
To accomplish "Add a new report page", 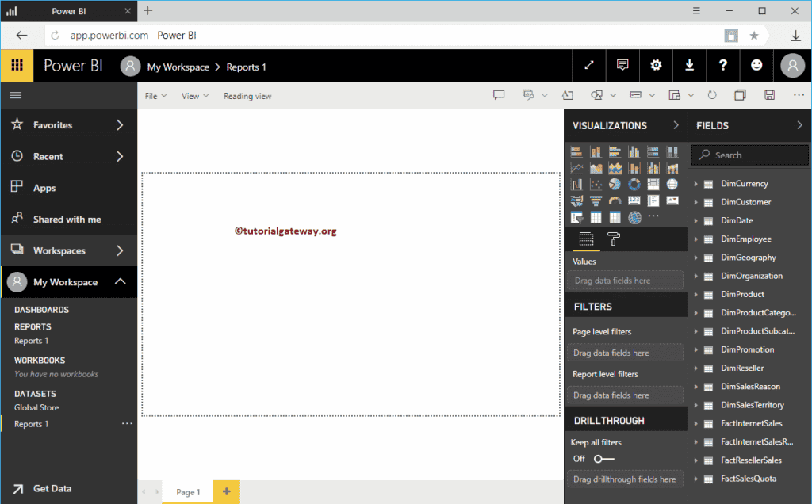I will point(226,491).
